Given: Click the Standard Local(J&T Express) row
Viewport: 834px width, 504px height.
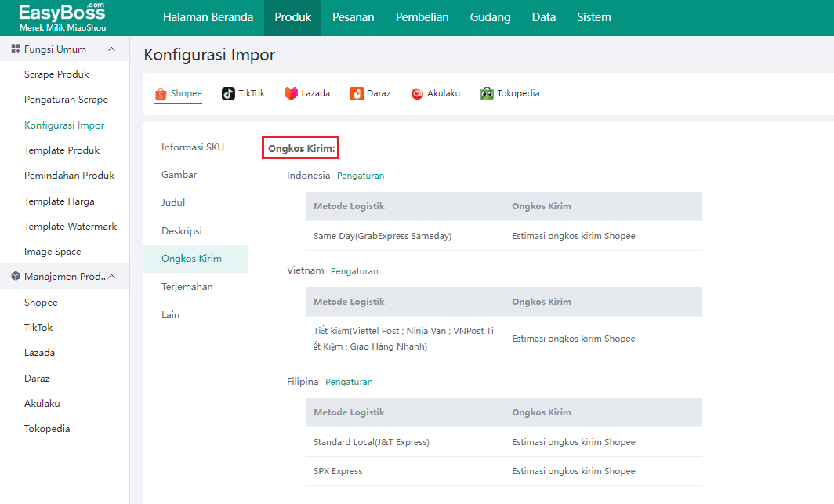Looking at the screenshot, I should coord(503,442).
